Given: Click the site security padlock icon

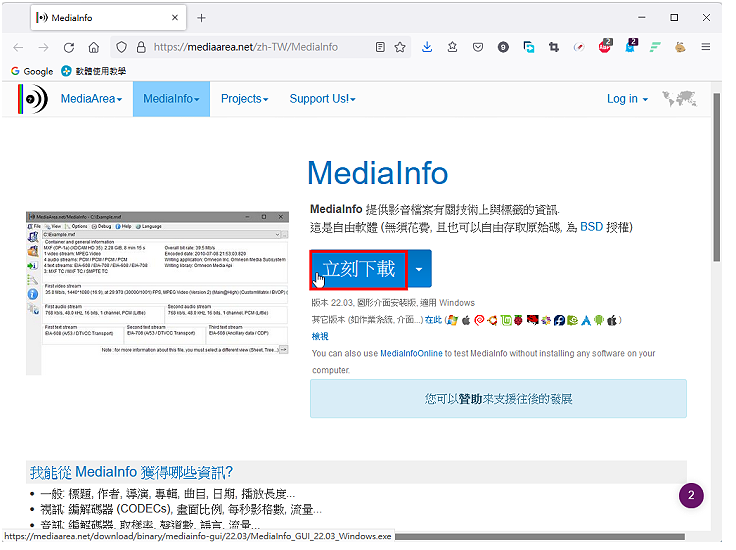Looking at the screenshot, I should click(x=143, y=48).
